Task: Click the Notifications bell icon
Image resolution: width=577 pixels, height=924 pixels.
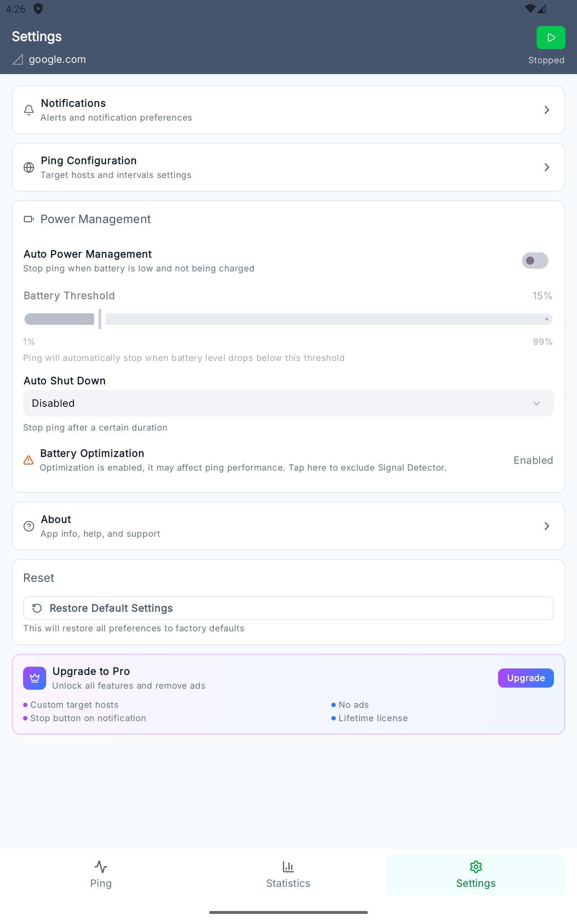Action: [x=28, y=110]
